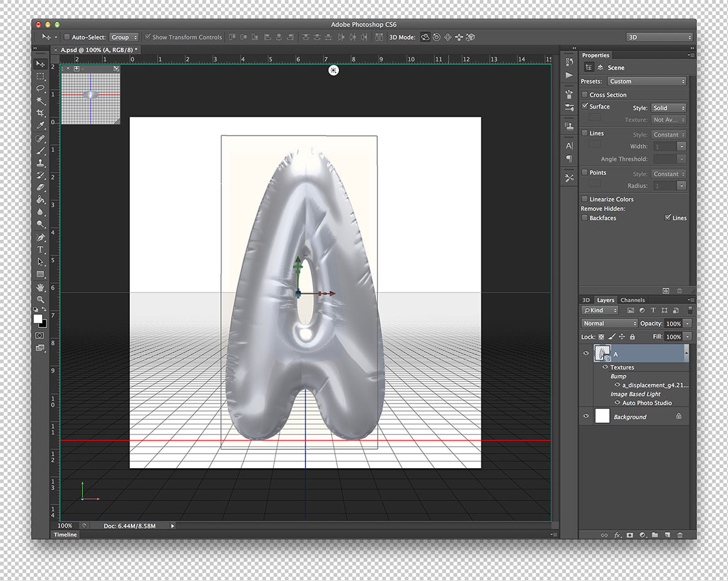This screenshot has width=728, height=581.
Task: Open the 3D panel tab
Action: [586, 300]
